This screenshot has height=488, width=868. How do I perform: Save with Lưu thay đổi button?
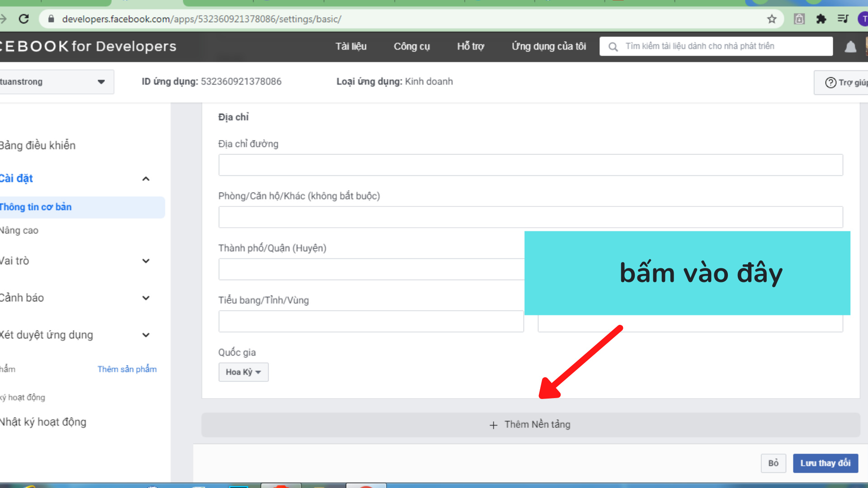826,463
